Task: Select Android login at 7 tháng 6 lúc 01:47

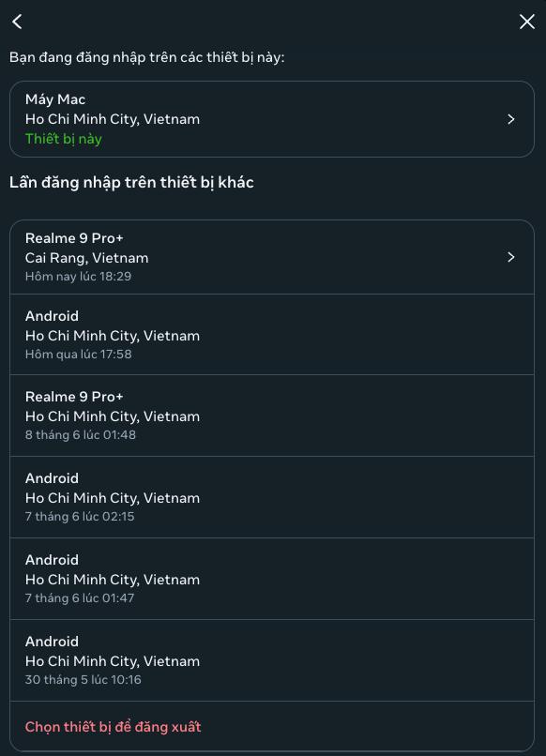Action: pos(272,579)
